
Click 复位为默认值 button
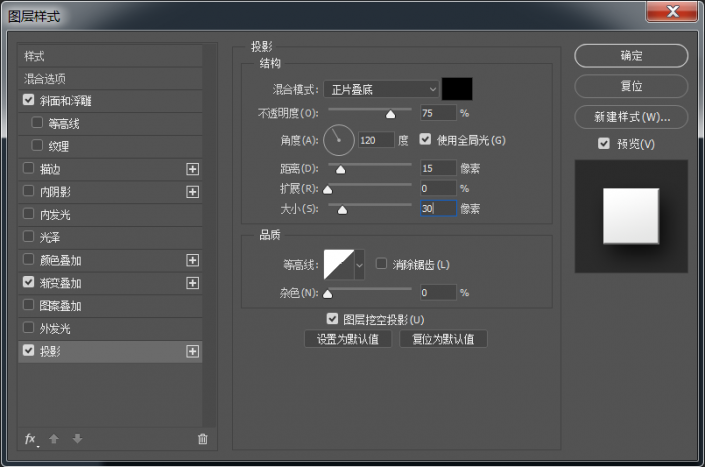[443, 339]
